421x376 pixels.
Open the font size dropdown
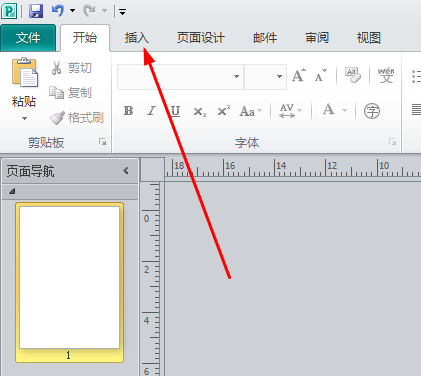pyautogui.click(x=279, y=77)
